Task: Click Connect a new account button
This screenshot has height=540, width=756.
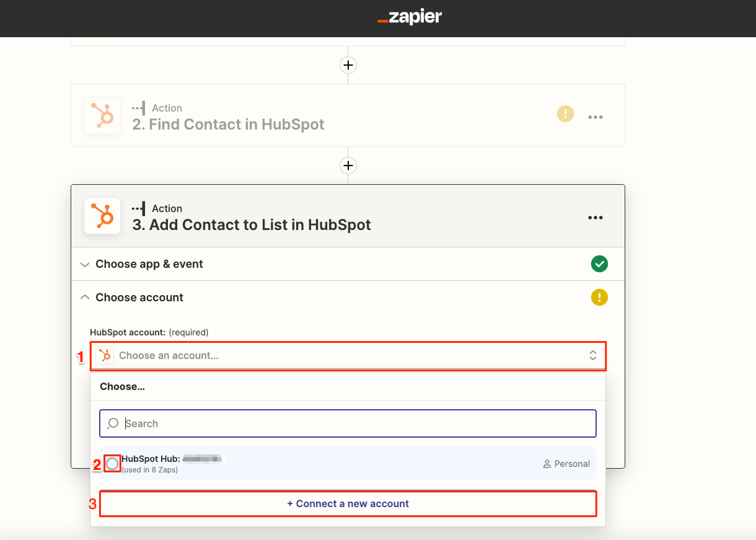Action: click(x=348, y=503)
